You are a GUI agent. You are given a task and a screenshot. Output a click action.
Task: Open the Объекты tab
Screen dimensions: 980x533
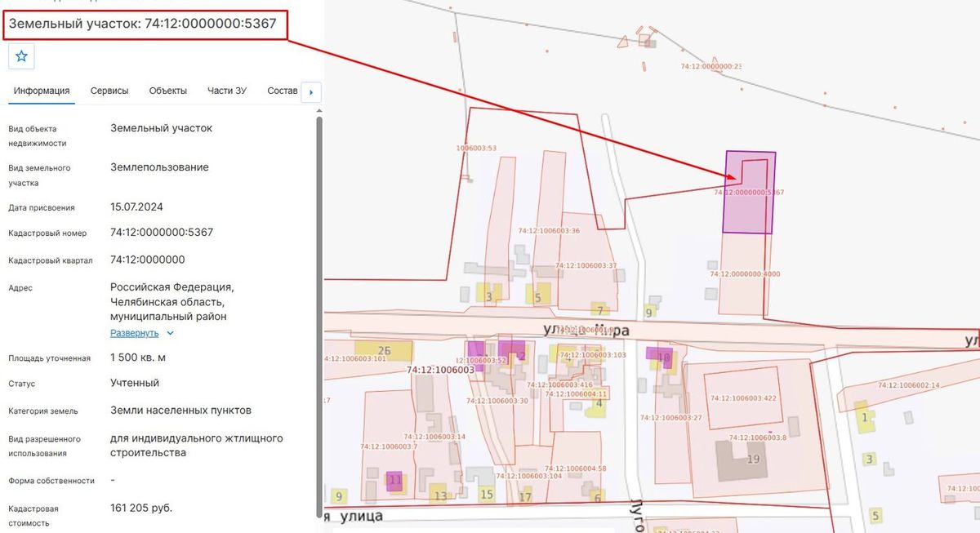pyautogui.click(x=168, y=91)
